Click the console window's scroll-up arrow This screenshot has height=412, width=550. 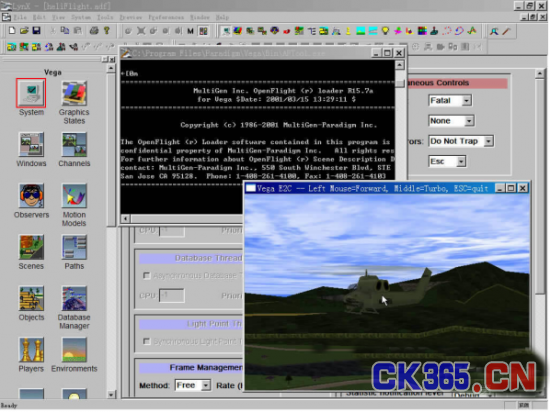coord(400,65)
